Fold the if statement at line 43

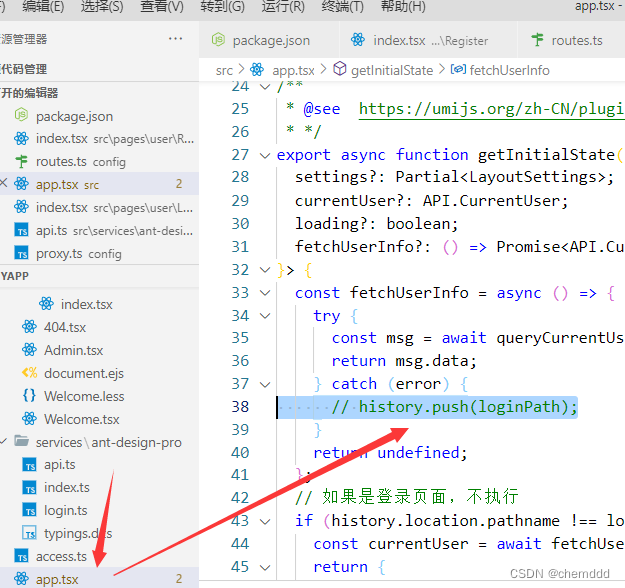point(265,521)
